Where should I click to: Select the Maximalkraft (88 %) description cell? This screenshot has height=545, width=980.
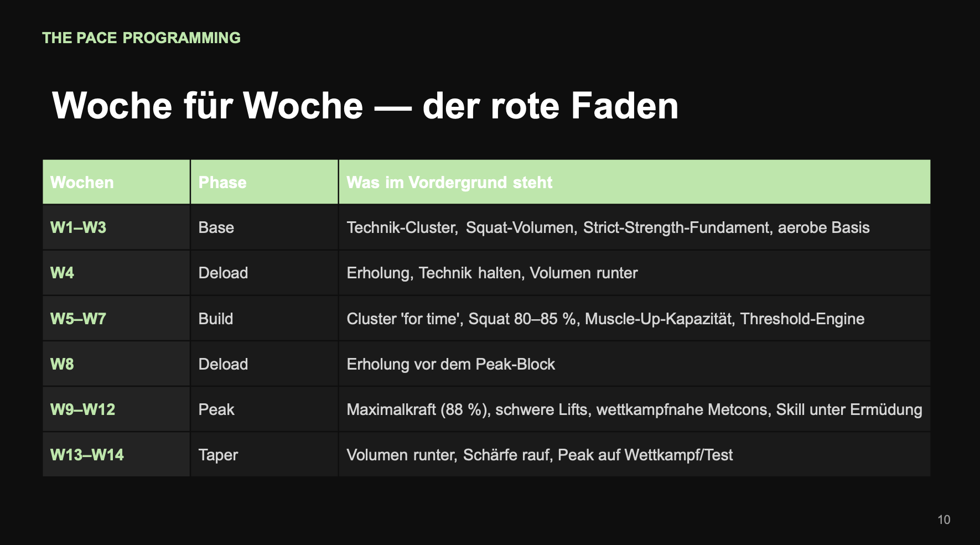point(635,409)
